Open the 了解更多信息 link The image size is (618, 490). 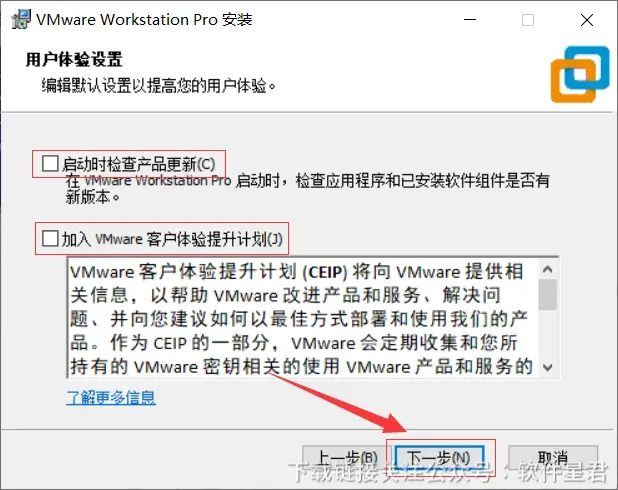pyautogui.click(x=111, y=397)
